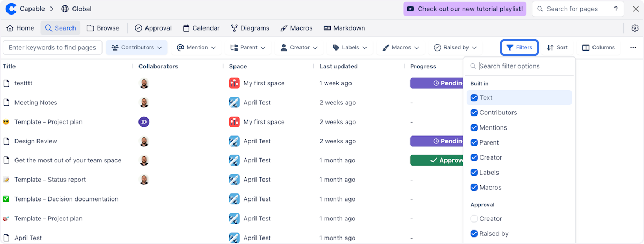The height and width of the screenshot is (244, 644).
Task: Switch to the Calendar tab
Action: point(201,28)
